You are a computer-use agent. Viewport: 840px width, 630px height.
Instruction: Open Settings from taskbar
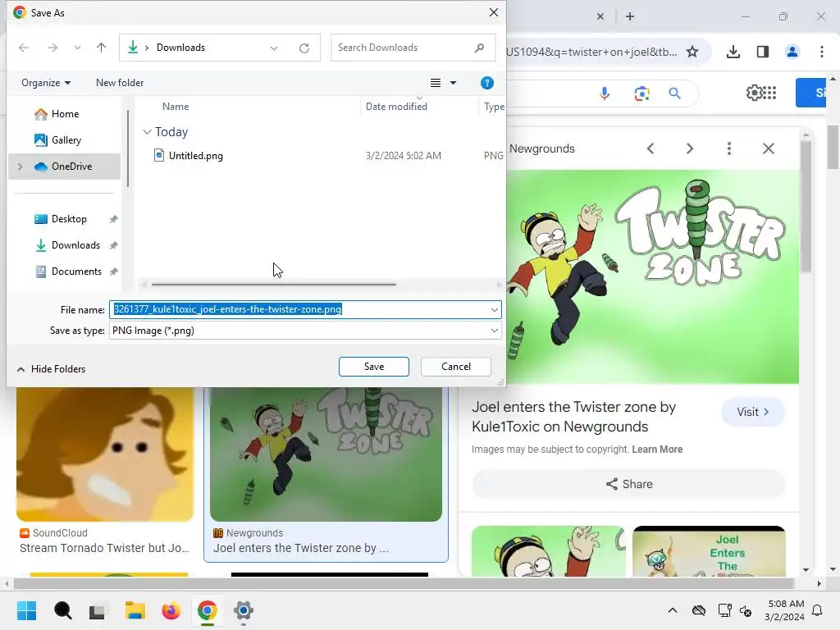pos(243,610)
